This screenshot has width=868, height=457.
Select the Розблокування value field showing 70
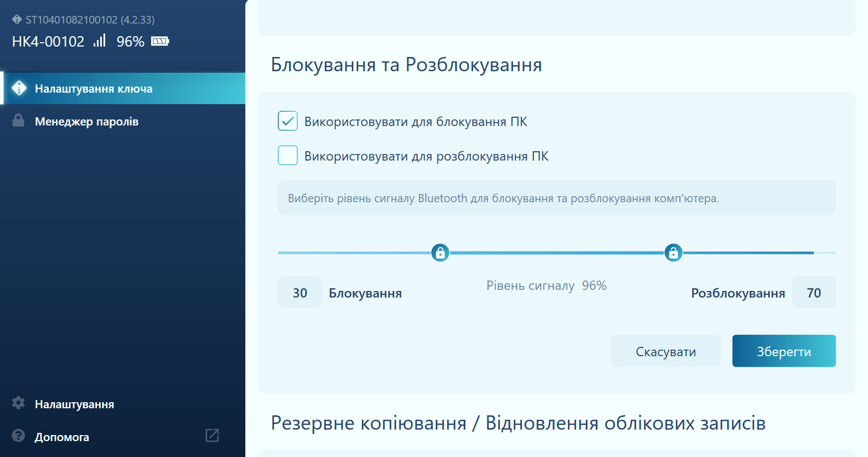pos(813,293)
